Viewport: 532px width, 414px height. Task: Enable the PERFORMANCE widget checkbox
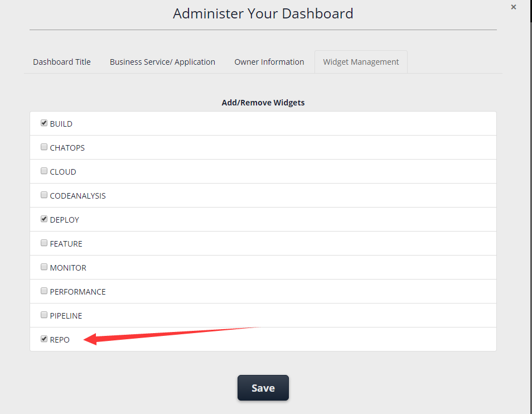pos(44,291)
